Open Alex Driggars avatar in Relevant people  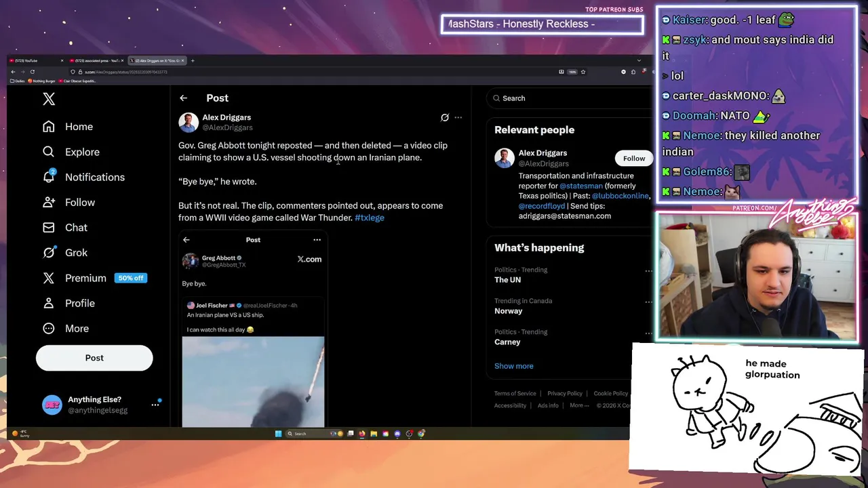point(505,158)
